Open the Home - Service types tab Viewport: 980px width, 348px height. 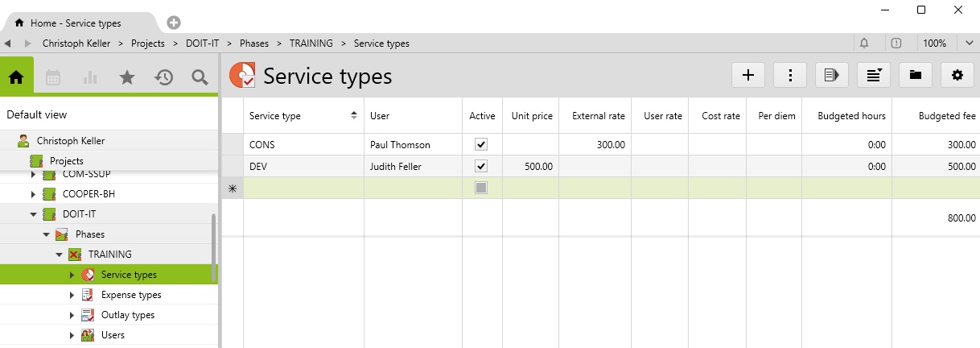76,23
